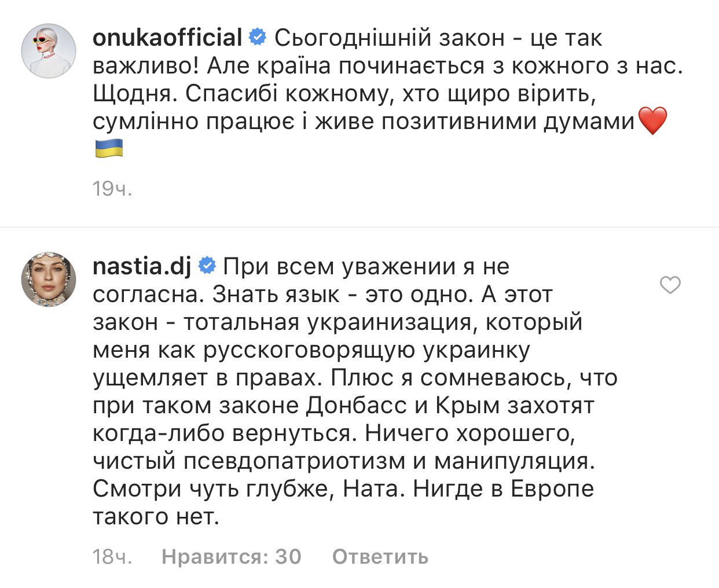The width and height of the screenshot is (719, 588).
Task: View likes via "Нравится: 30"
Action: pos(232,556)
